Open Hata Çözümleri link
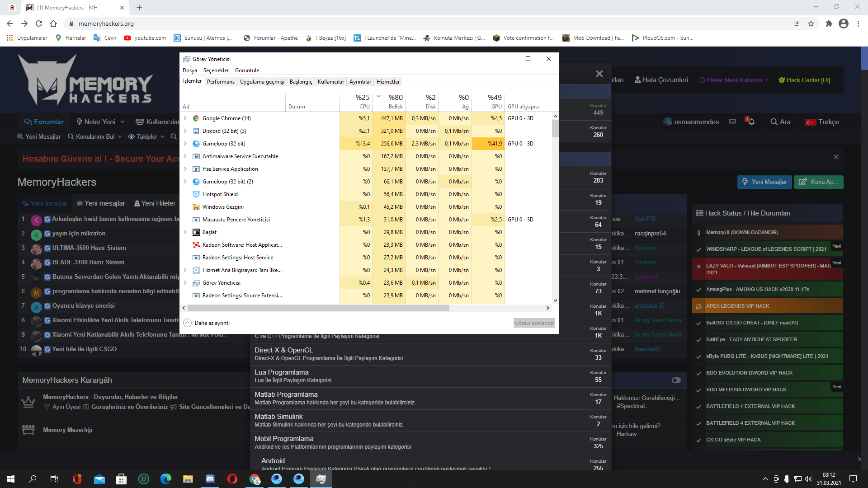Image resolution: width=868 pixels, height=488 pixels. coord(661,80)
